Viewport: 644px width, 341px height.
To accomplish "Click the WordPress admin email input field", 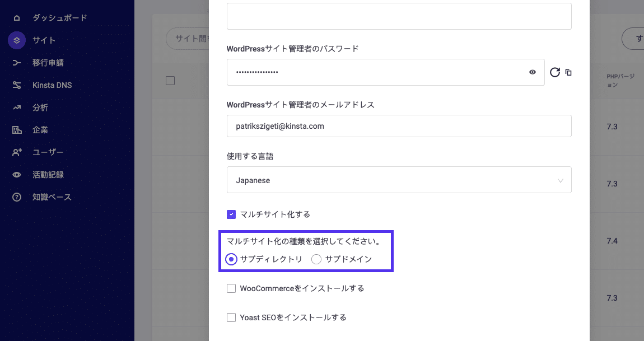I will point(398,126).
